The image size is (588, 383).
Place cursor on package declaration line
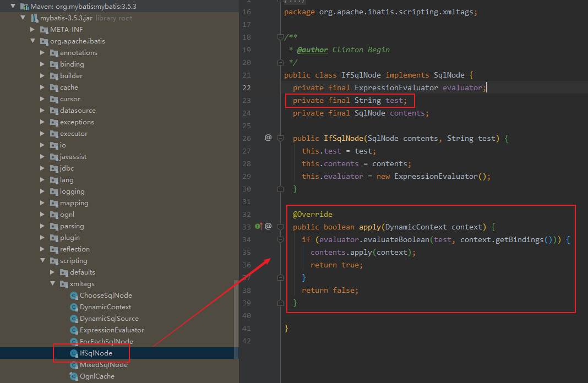coord(380,12)
